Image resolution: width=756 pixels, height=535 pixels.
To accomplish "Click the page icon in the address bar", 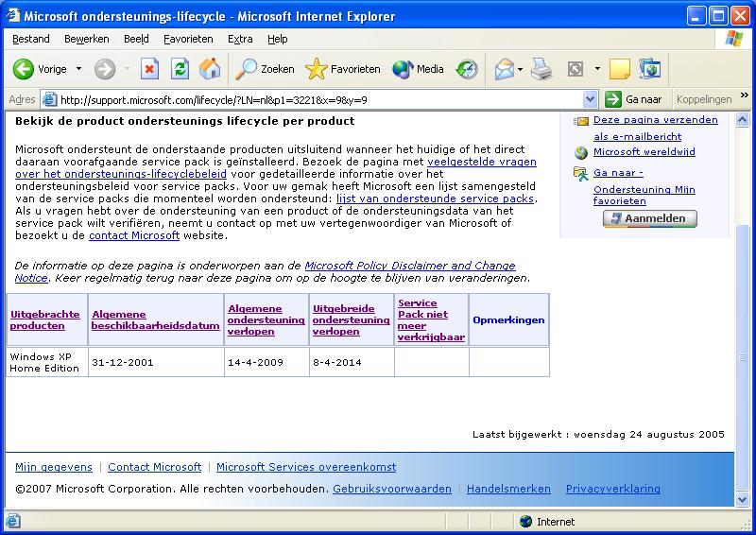I will tap(50, 99).
